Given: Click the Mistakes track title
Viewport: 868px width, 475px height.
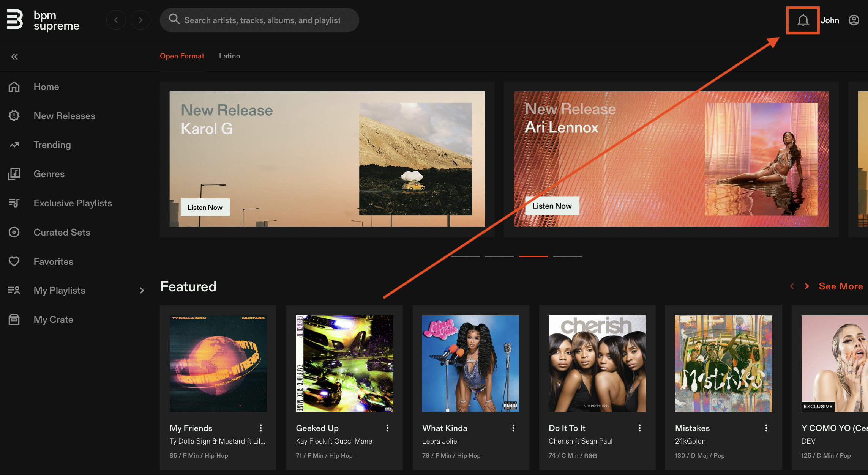Looking at the screenshot, I should 692,428.
